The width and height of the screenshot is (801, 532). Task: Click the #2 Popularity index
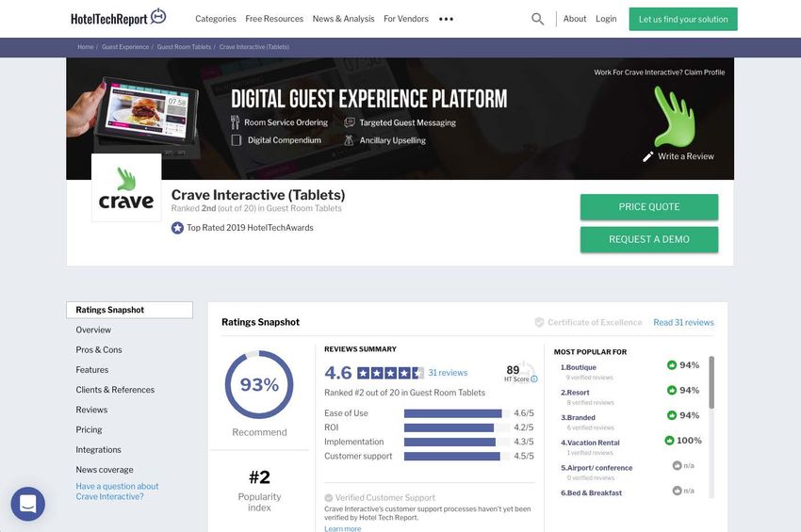(259, 489)
